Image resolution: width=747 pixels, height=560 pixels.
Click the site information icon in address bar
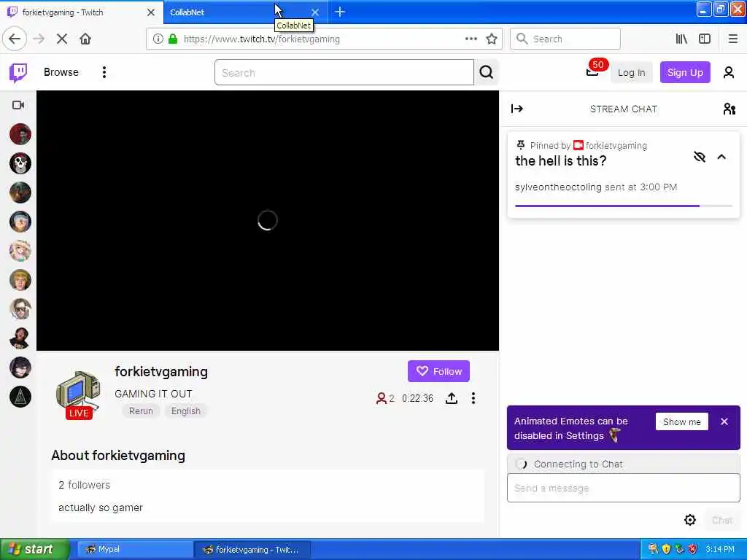point(158,39)
